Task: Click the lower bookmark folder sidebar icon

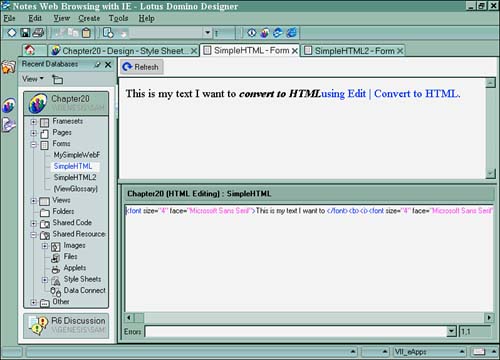Action: coord(9,124)
